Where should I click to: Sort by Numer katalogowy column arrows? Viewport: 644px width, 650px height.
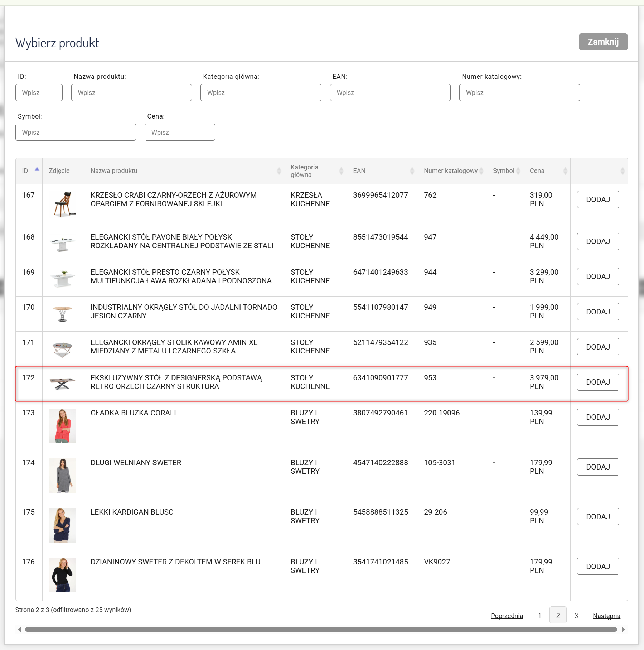pos(481,171)
